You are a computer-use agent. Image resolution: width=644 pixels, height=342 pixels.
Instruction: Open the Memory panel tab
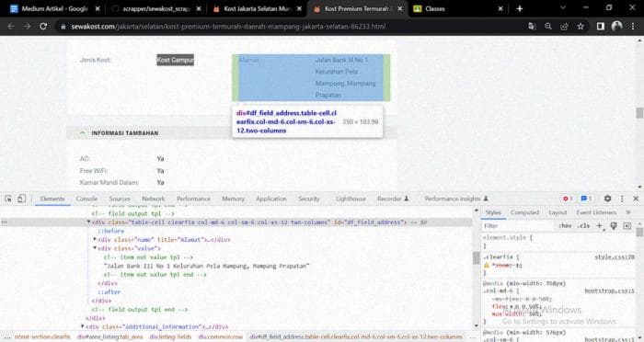click(233, 199)
